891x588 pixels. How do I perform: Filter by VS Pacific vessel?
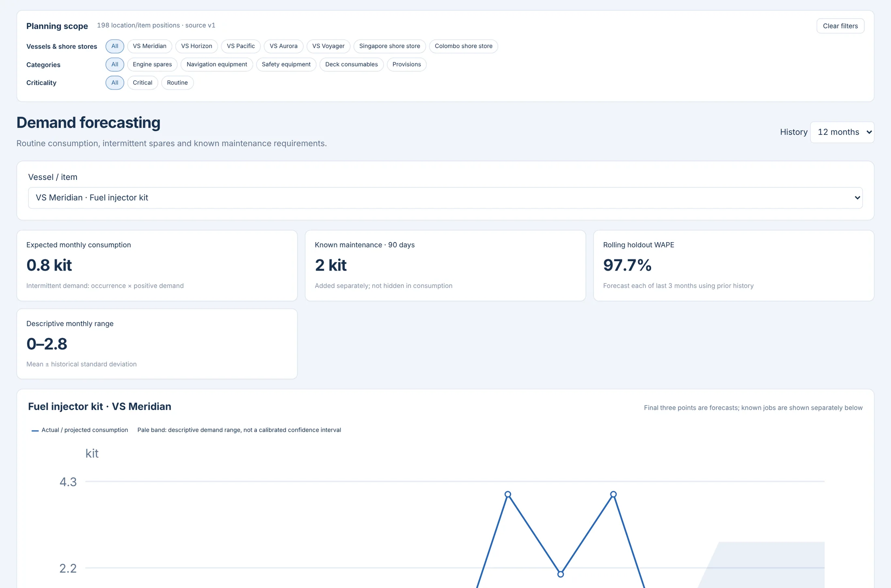point(241,46)
